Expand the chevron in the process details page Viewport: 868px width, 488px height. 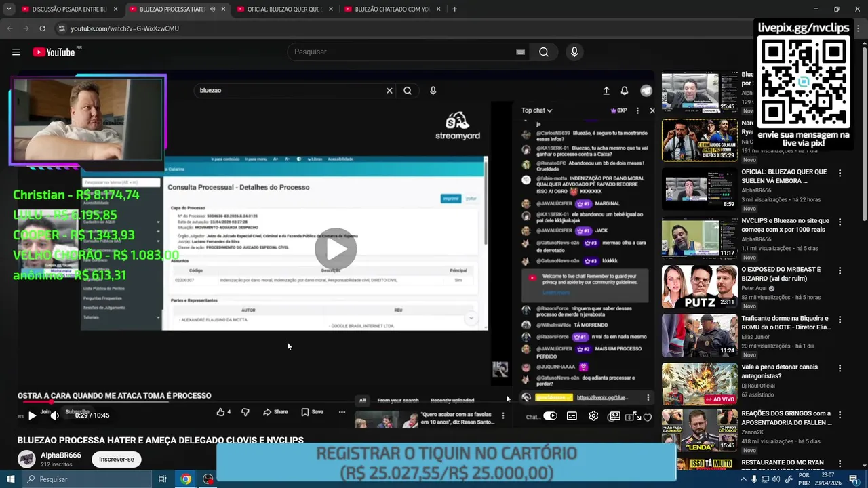coord(471,318)
